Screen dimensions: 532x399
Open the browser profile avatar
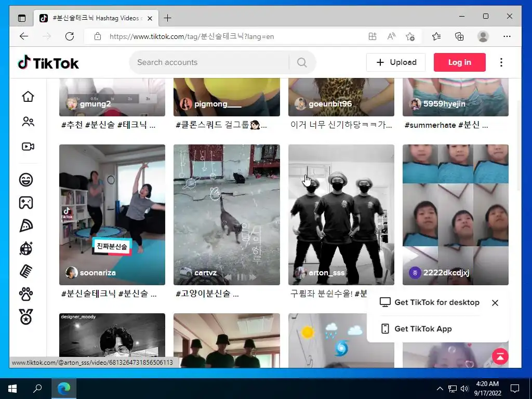click(x=483, y=36)
